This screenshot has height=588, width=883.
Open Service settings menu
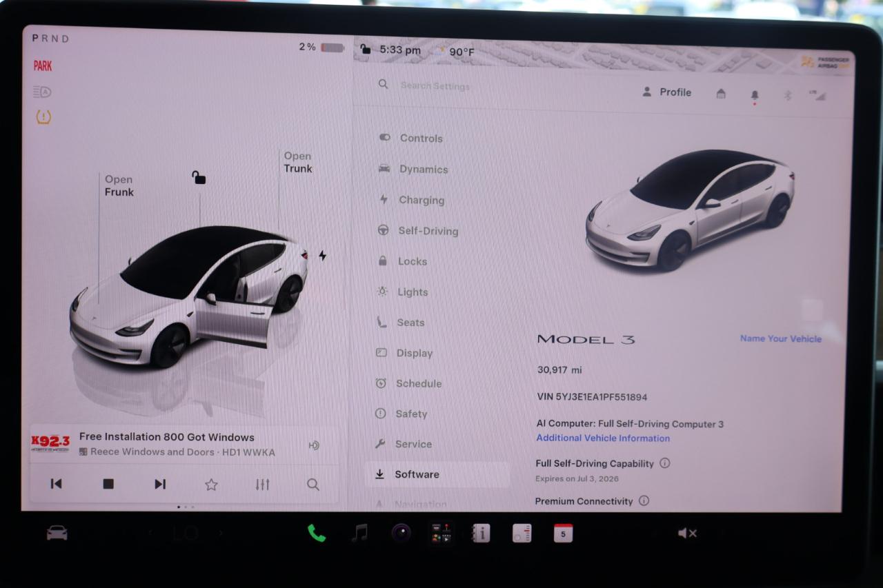[403, 444]
